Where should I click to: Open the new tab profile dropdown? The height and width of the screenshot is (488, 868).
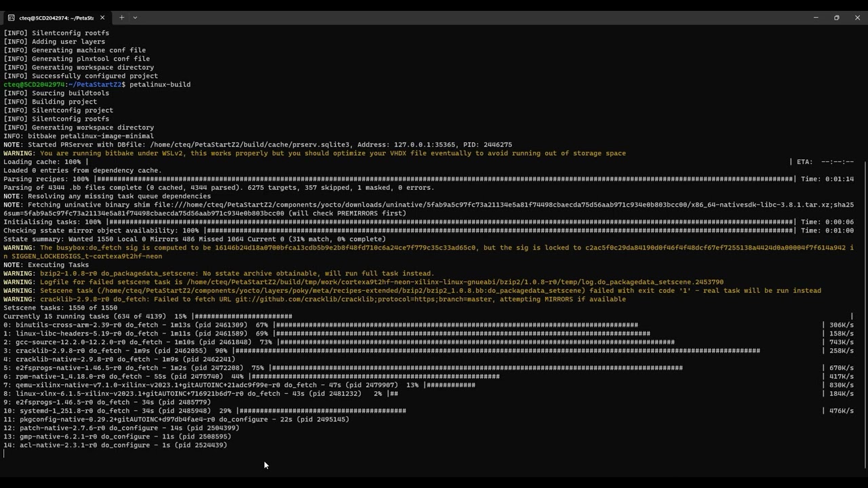135,18
